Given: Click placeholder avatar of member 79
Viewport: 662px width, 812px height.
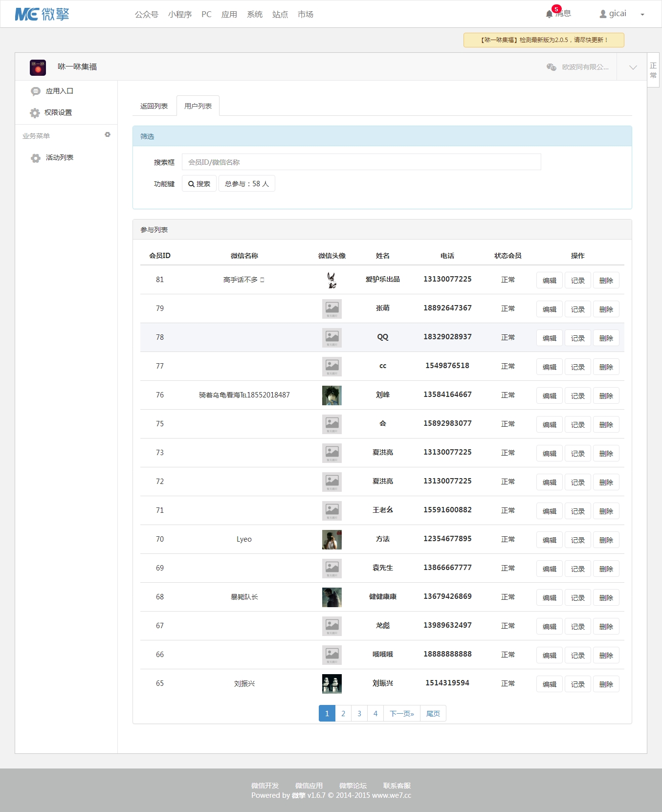Looking at the screenshot, I should tap(332, 309).
